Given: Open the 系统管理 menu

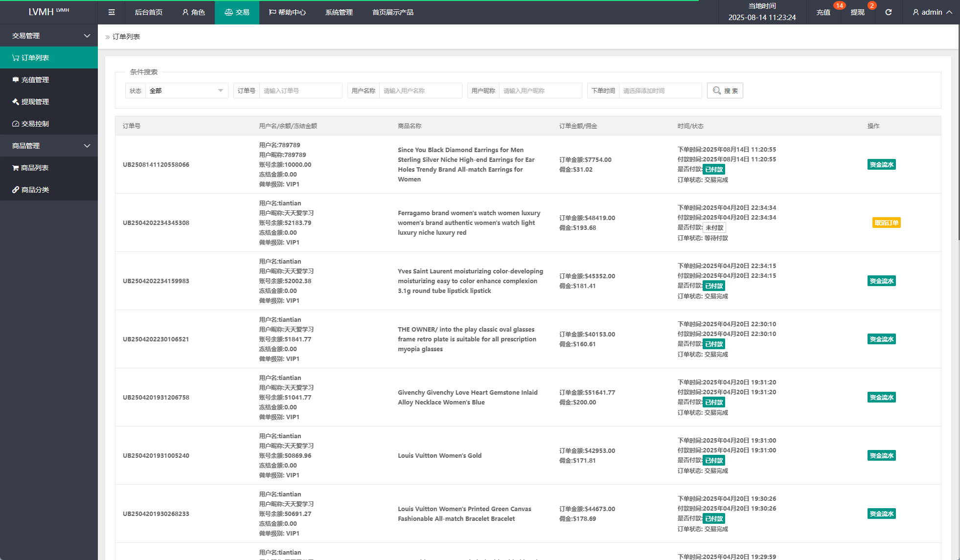Looking at the screenshot, I should click(339, 12).
